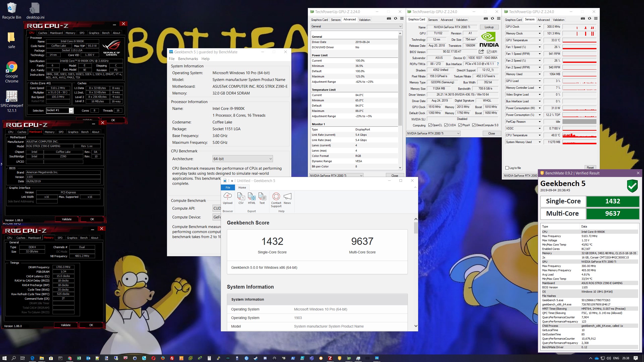Click the Single-Core 1432 score in BenchMate

click(613, 201)
